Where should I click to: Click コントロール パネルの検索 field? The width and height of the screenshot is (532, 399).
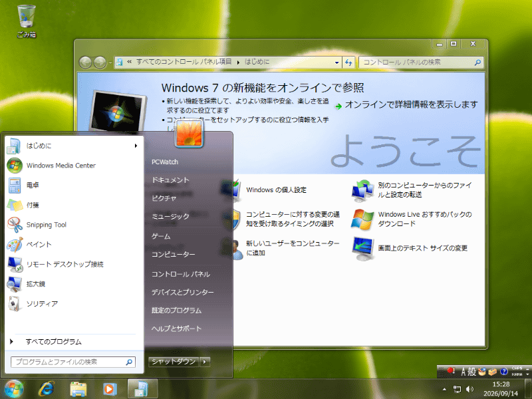[x=421, y=63]
